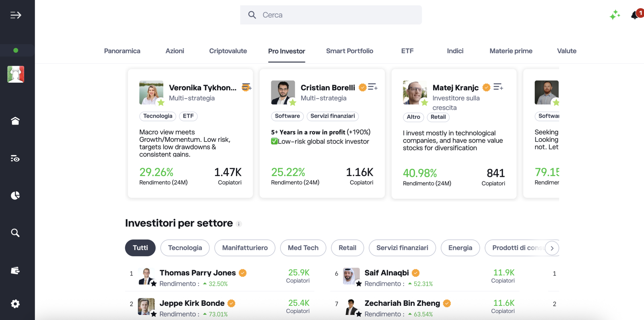Click the Cerca search field
The width and height of the screenshot is (644, 320).
(331, 15)
